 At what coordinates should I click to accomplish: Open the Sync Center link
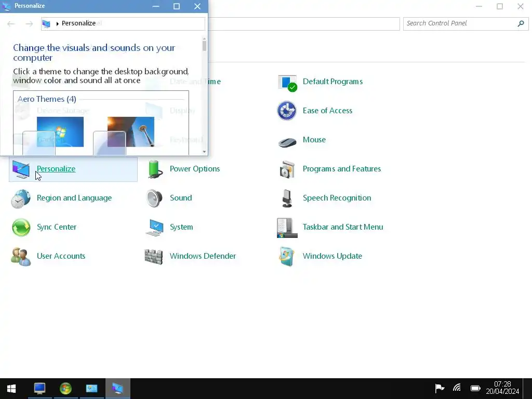click(57, 227)
